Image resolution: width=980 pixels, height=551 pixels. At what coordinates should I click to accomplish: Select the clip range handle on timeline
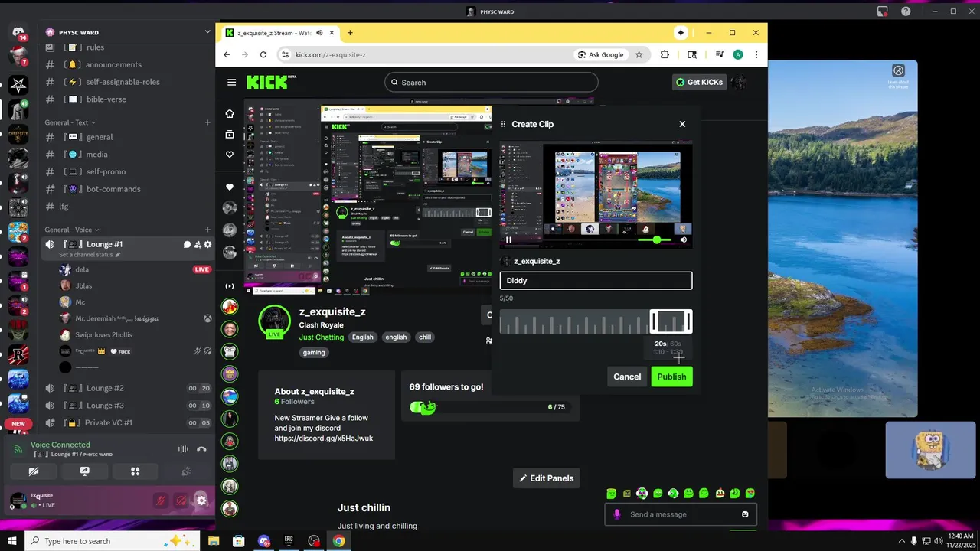(671, 321)
